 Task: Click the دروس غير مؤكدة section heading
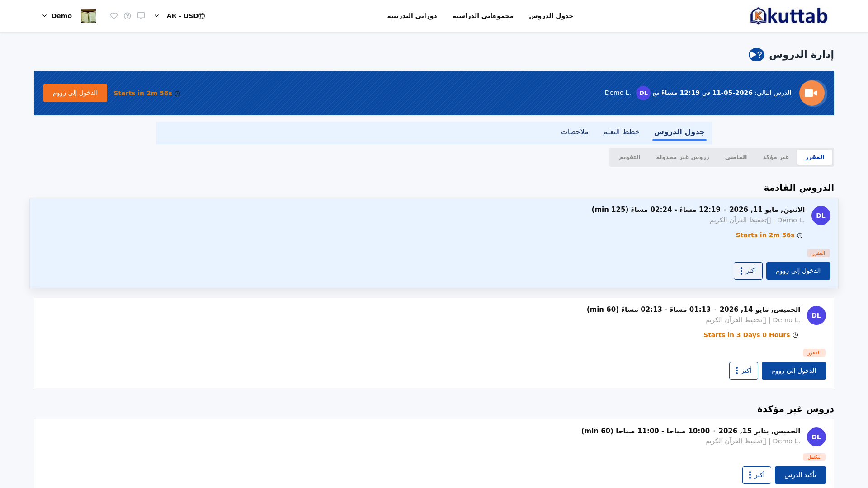(x=796, y=409)
